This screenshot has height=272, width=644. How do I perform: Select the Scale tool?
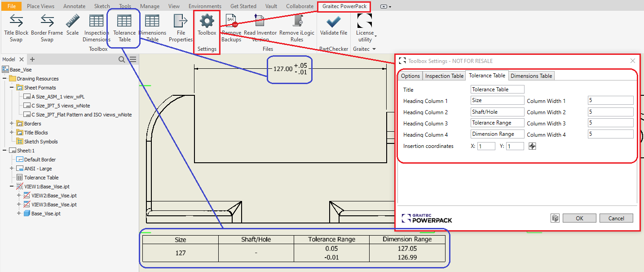tap(72, 25)
